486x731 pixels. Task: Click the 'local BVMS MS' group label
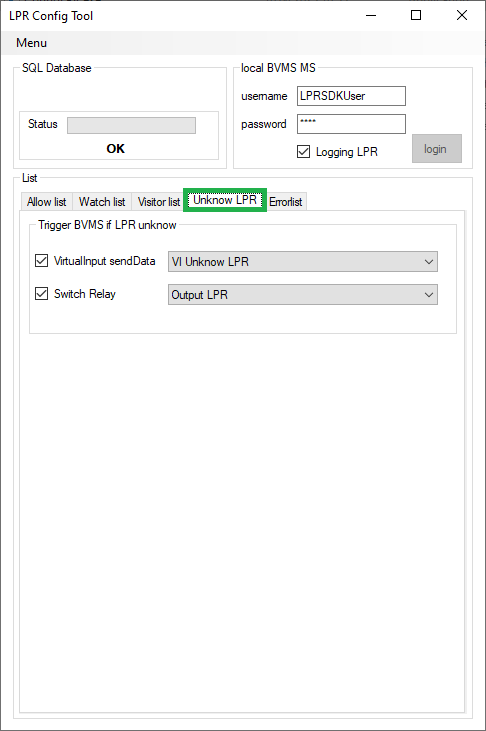pos(278,68)
